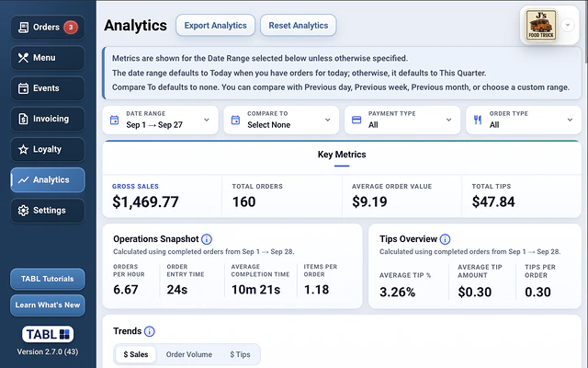Select the Average Order Value metric card

tap(402, 196)
